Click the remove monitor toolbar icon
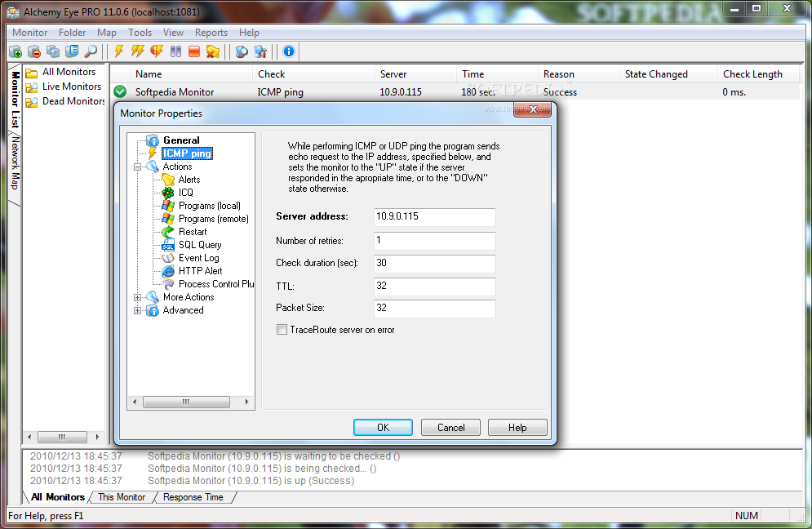Viewport: 812px width, 529px height. 34,51
